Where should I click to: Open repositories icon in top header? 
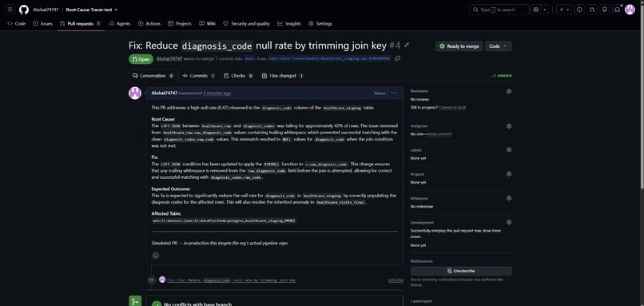604,10
